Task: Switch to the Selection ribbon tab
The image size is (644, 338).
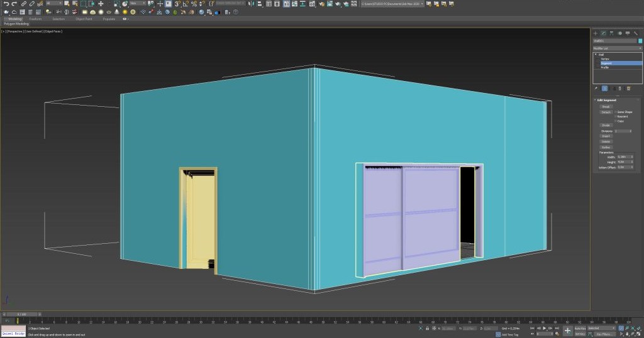Action: point(58,19)
